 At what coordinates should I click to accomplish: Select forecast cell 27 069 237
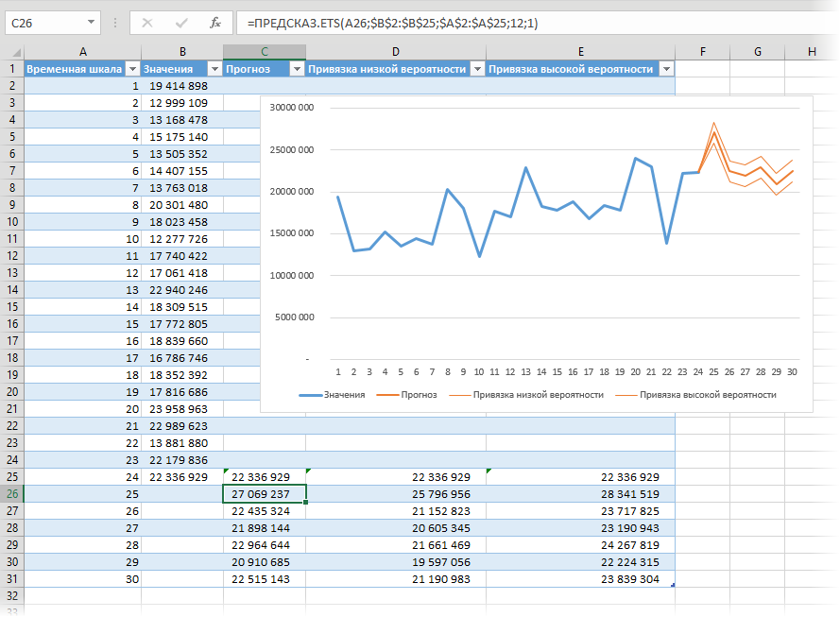point(265,494)
